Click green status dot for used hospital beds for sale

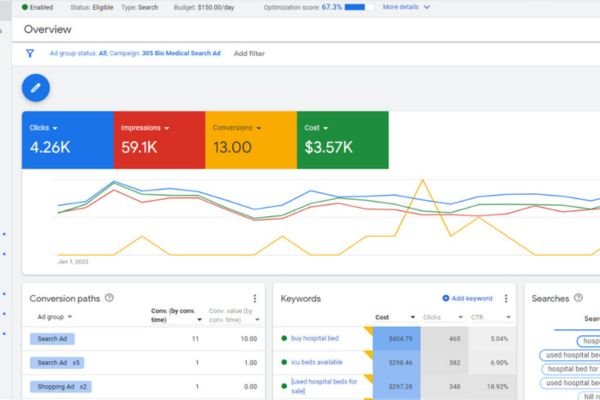point(284,386)
